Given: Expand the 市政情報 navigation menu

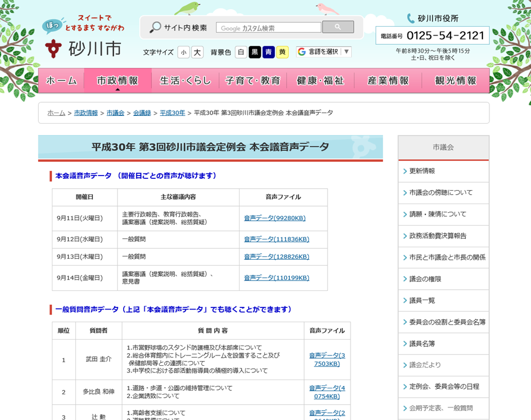Looking at the screenshot, I should (117, 80).
